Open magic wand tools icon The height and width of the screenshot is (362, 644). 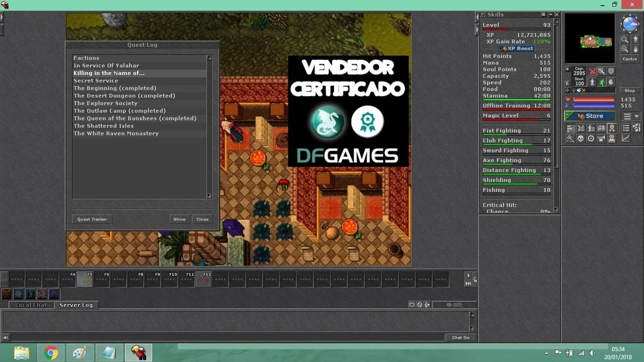click(570, 139)
